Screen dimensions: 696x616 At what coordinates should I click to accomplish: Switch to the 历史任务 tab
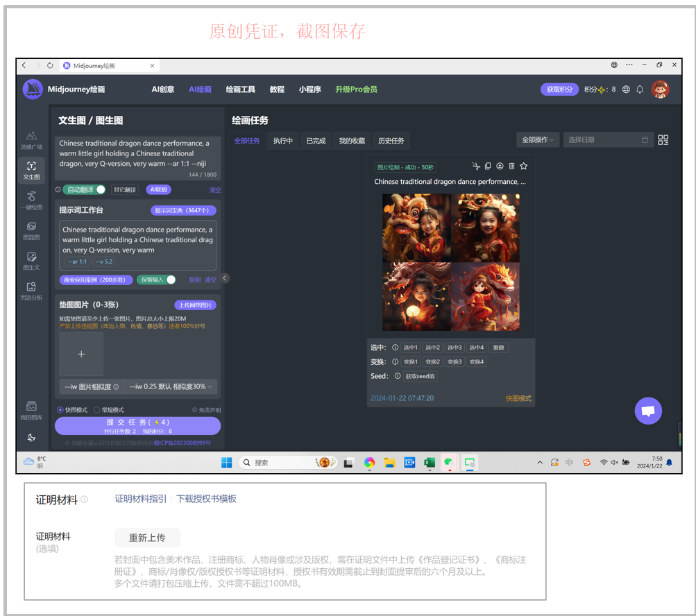391,141
